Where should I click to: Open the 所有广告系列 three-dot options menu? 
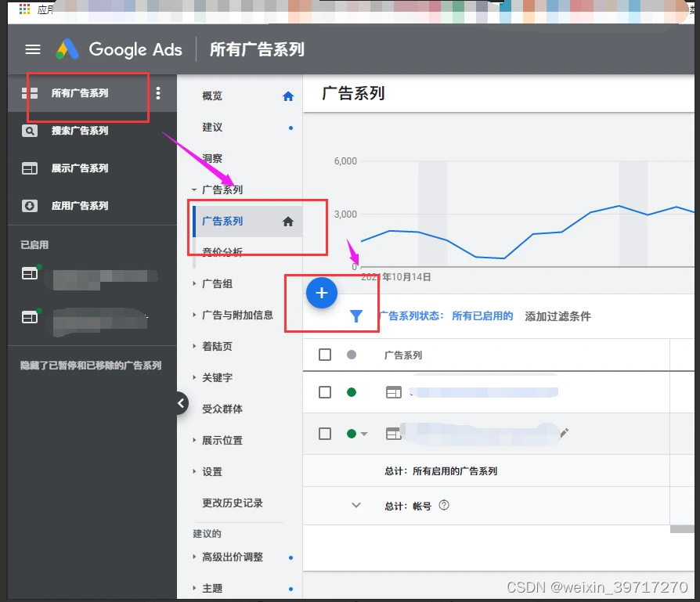pos(158,93)
